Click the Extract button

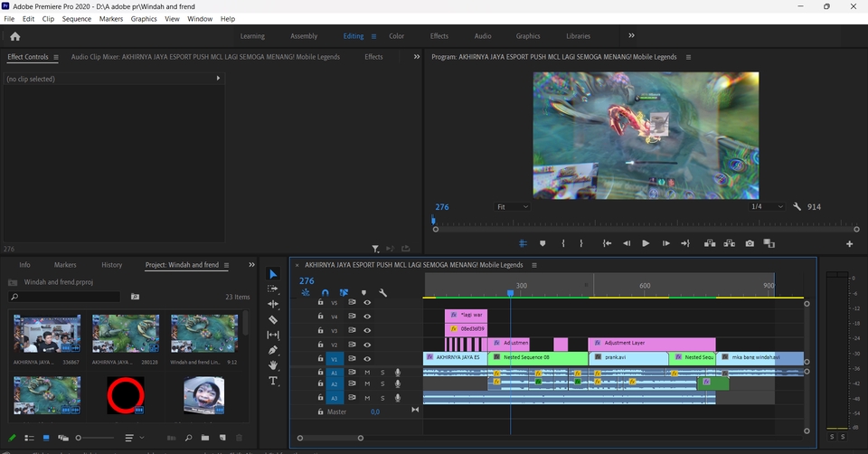pos(730,243)
